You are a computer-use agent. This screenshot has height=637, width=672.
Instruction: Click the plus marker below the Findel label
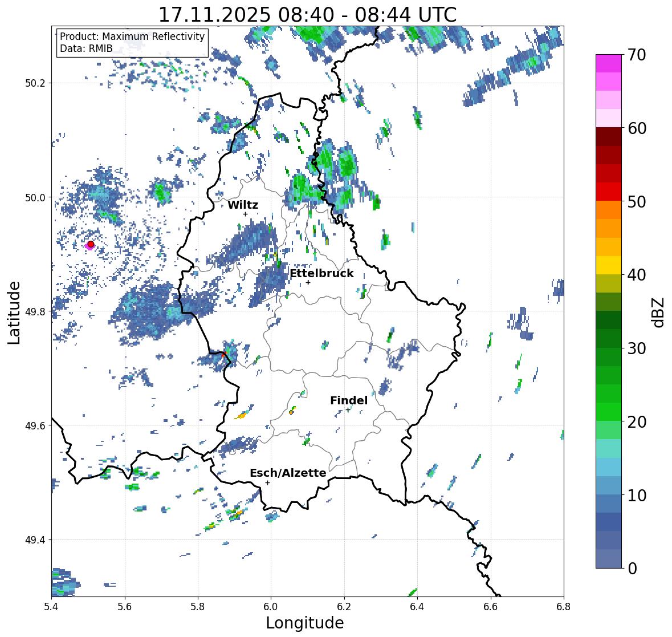coord(348,410)
